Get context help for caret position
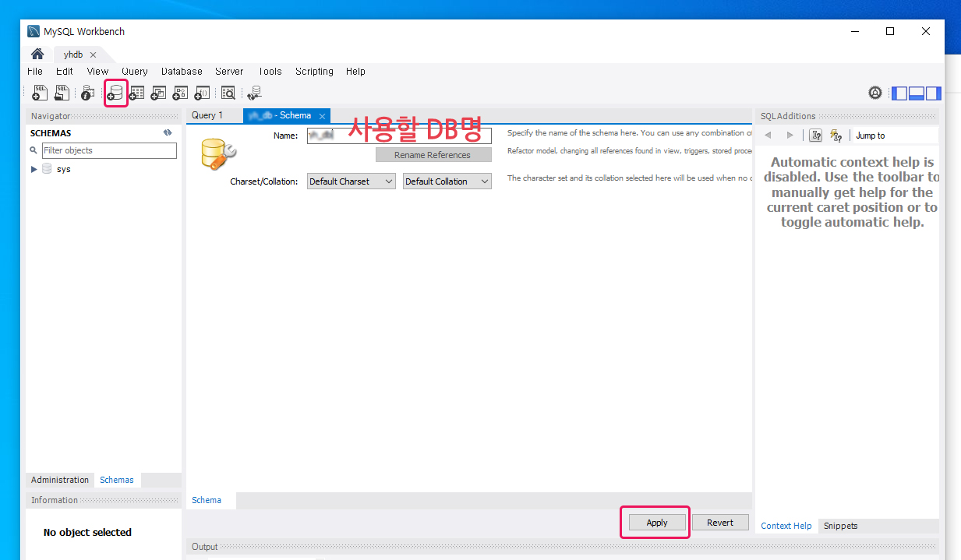The image size is (961, 560). pos(815,136)
